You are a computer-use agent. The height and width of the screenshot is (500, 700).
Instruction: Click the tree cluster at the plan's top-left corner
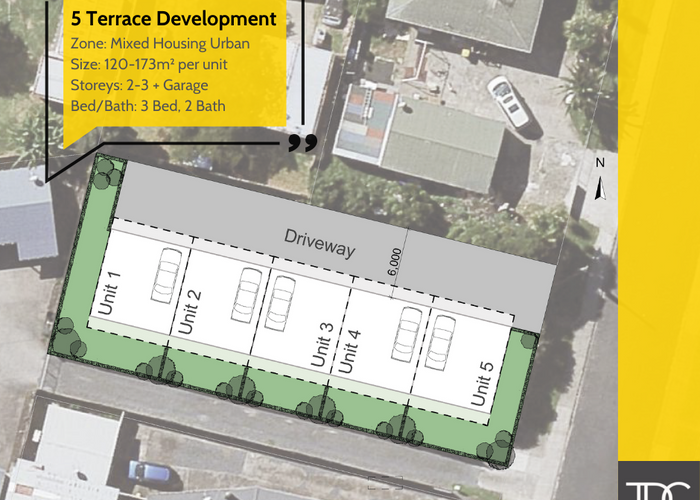coord(108,173)
